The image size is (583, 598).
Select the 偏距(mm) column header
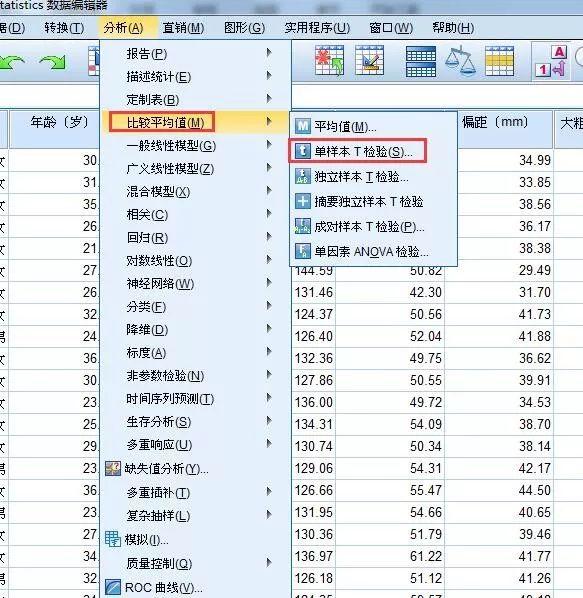coord(505,129)
